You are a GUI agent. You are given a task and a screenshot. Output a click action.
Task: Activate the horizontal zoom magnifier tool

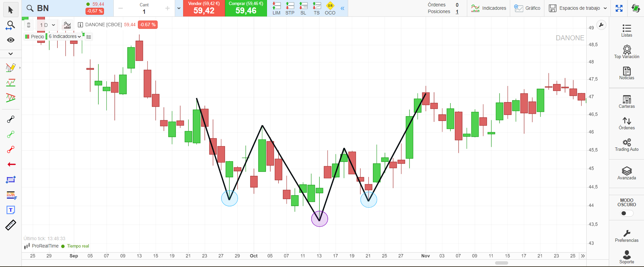coord(10,26)
